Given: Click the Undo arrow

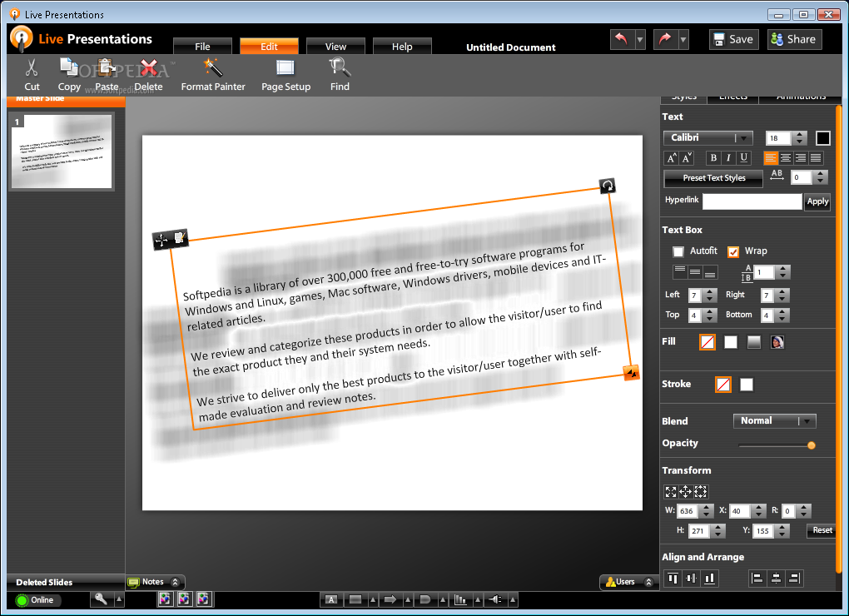Looking at the screenshot, I should click(622, 39).
